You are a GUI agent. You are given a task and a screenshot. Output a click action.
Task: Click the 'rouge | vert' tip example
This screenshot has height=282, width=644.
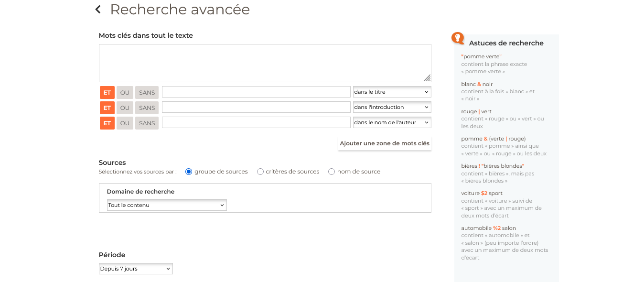click(476, 111)
